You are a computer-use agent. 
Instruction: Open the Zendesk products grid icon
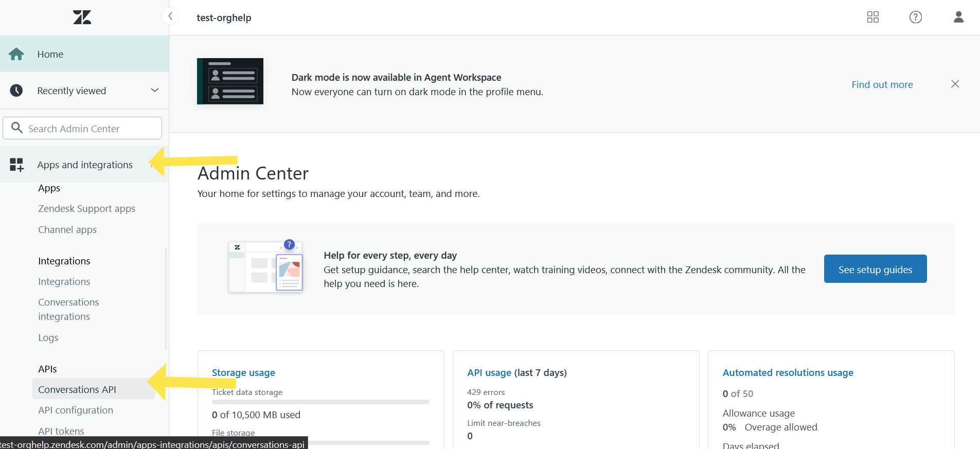pyautogui.click(x=872, y=17)
